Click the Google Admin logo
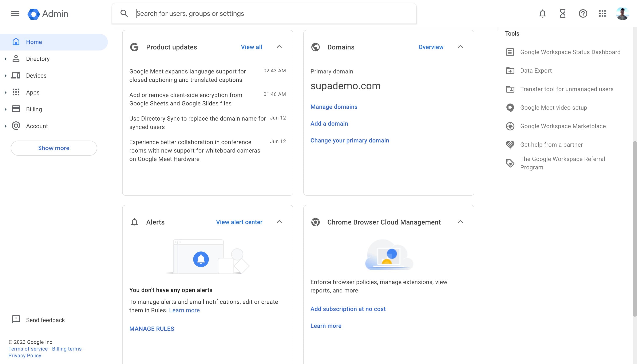Screen dimensions: 637x364 tap(48, 14)
